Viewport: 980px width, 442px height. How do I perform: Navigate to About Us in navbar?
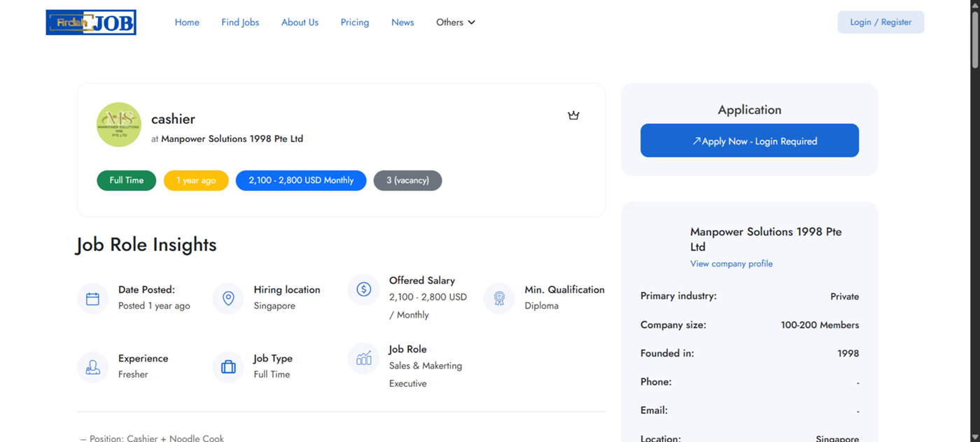tap(300, 22)
